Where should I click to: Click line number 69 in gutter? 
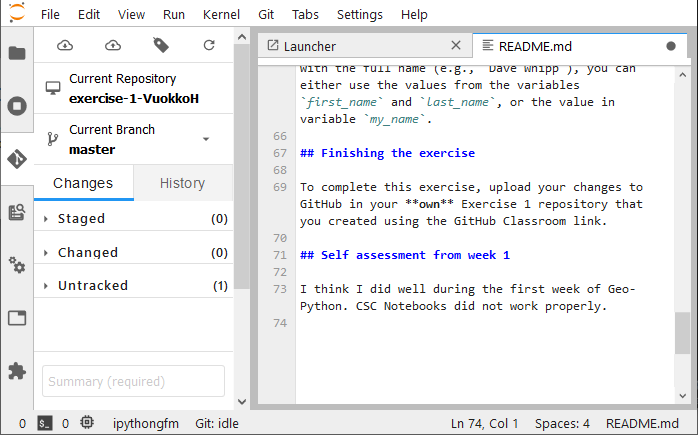(x=280, y=187)
